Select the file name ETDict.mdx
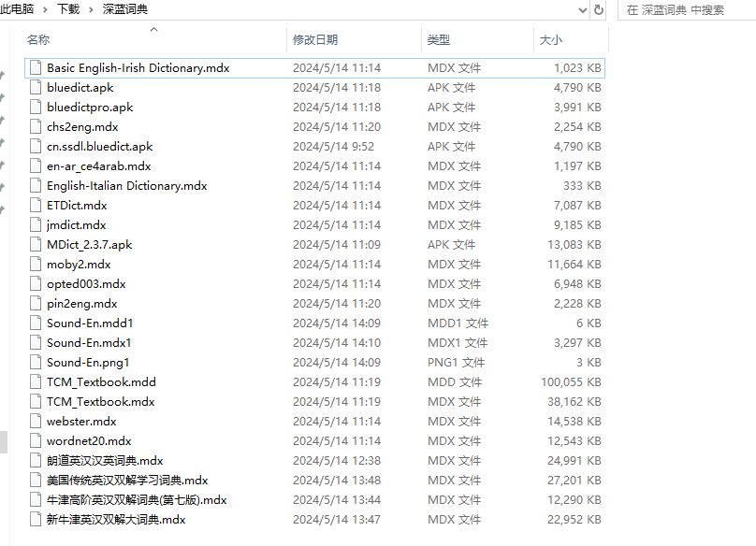 tap(77, 206)
